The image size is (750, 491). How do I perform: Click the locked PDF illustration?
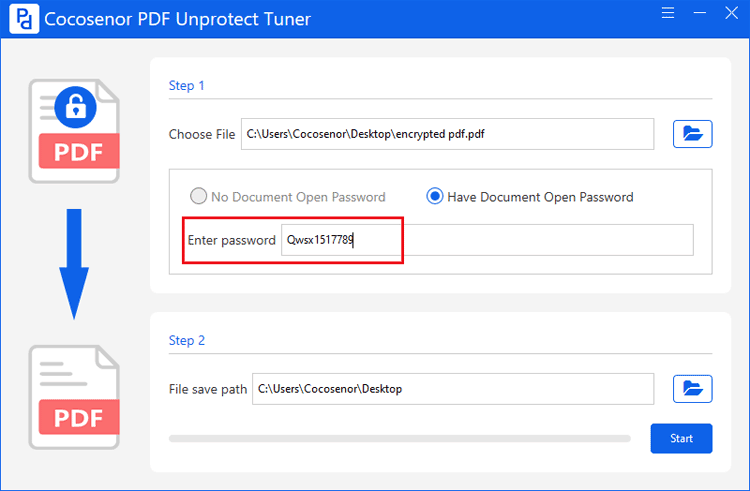pyautogui.click(x=74, y=131)
